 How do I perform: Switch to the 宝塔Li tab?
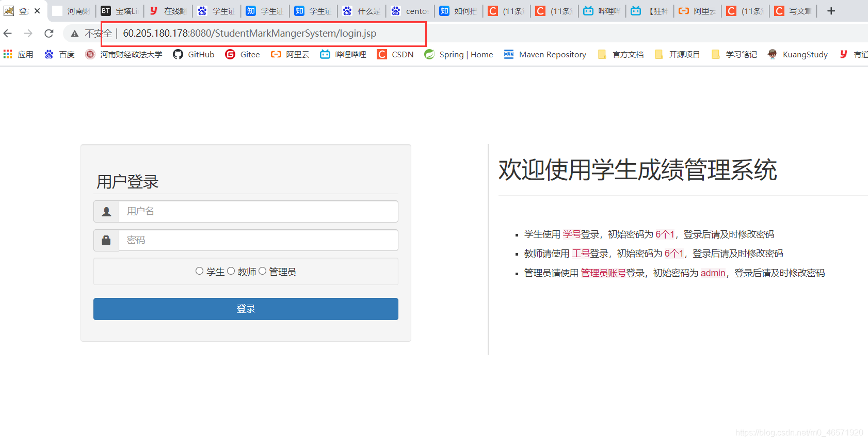[x=120, y=11]
